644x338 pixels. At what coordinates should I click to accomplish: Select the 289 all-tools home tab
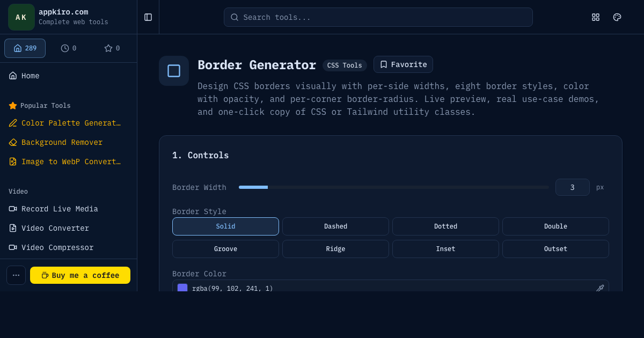click(25, 48)
